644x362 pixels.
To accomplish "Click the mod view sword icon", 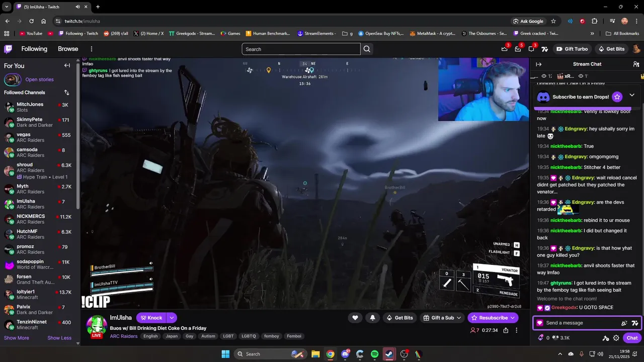I will [606, 338].
